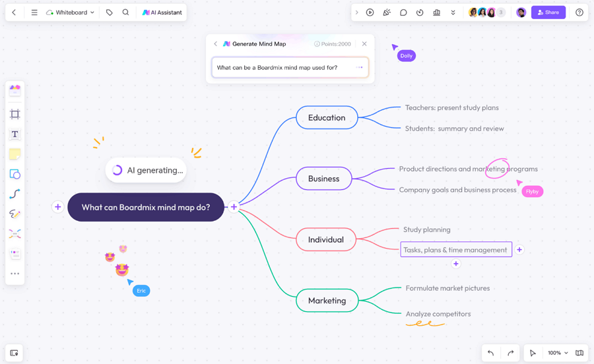Open the AI Assistant panel
The width and height of the screenshot is (594, 364).
pyautogui.click(x=162, y=13)
